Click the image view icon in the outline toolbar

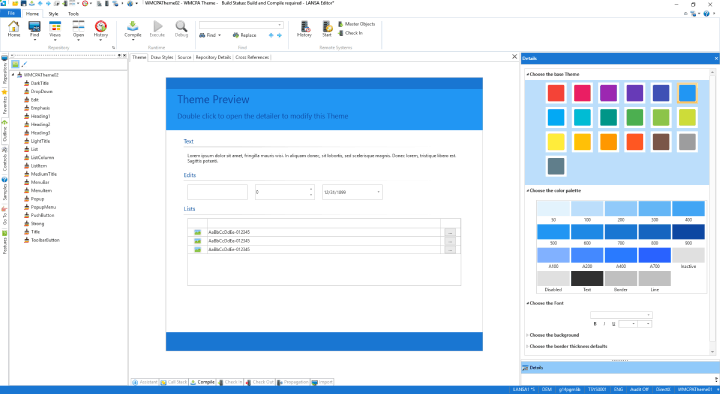coord(16,64)
